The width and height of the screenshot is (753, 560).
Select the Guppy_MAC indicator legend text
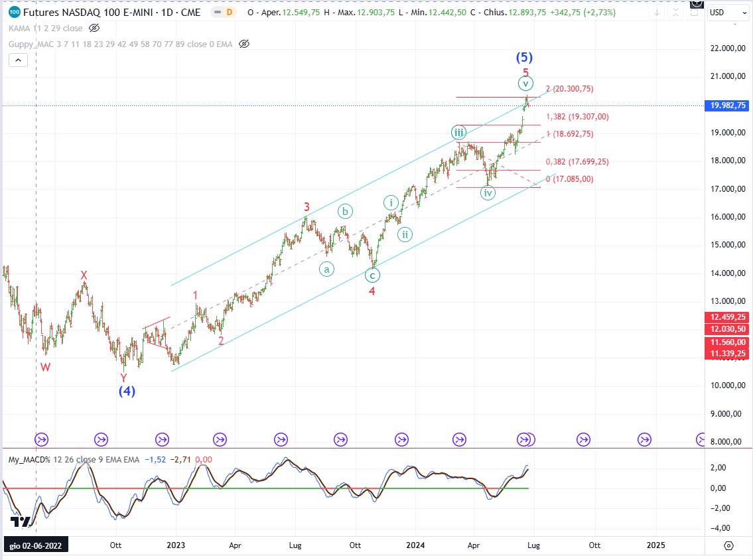121,44
